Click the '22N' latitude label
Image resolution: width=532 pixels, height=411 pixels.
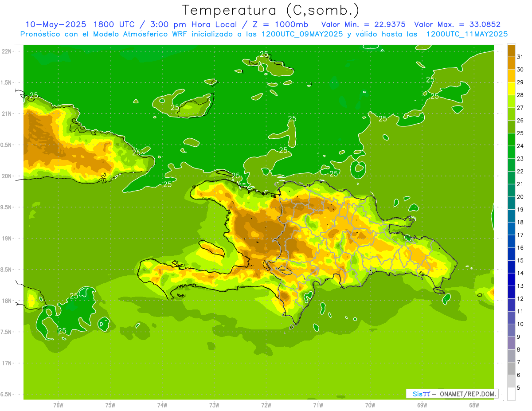click(7, 51)
